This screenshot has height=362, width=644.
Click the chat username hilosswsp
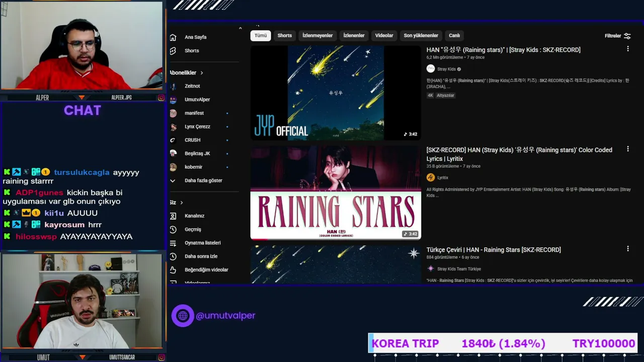36,237
